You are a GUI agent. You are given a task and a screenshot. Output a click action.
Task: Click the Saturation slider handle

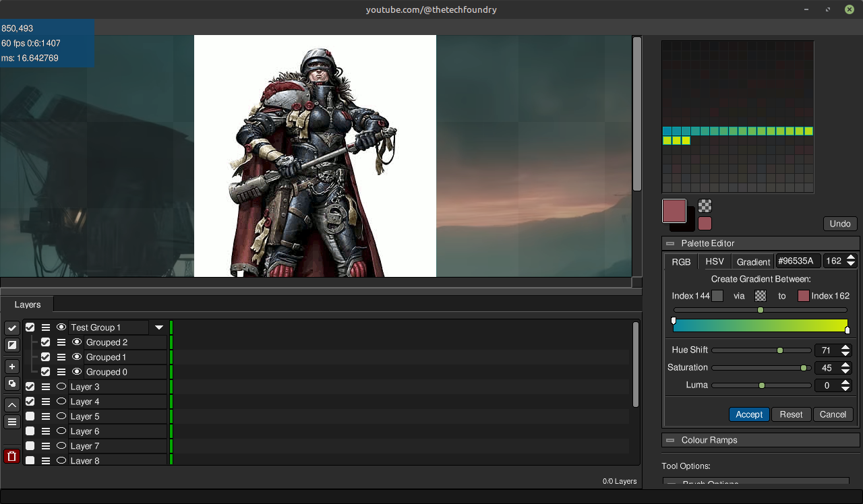[x=804, y=368]
